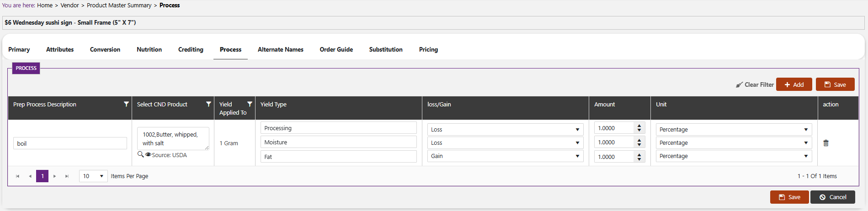Image resolution: width=868 pixels, height=211 pixels.
Task: Click the top Save button in Process panel
Action: pyautogui.click(x=835, y=84)
